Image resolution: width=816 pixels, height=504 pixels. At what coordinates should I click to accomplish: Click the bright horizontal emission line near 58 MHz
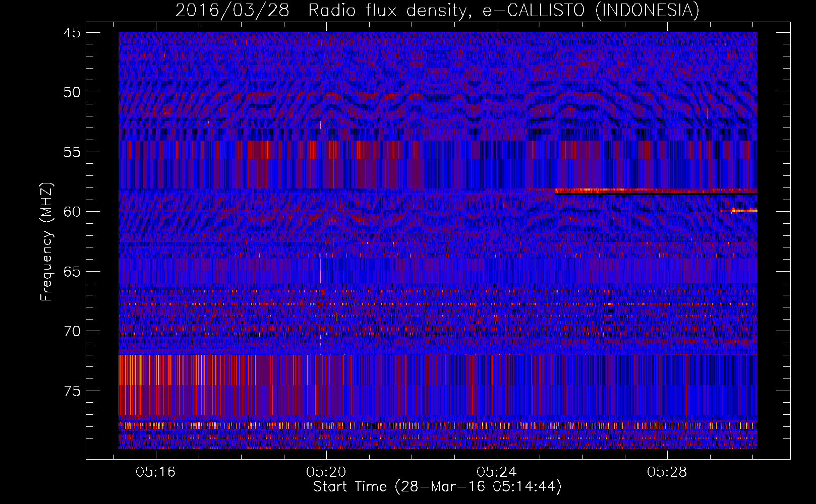tap(656, 191)
